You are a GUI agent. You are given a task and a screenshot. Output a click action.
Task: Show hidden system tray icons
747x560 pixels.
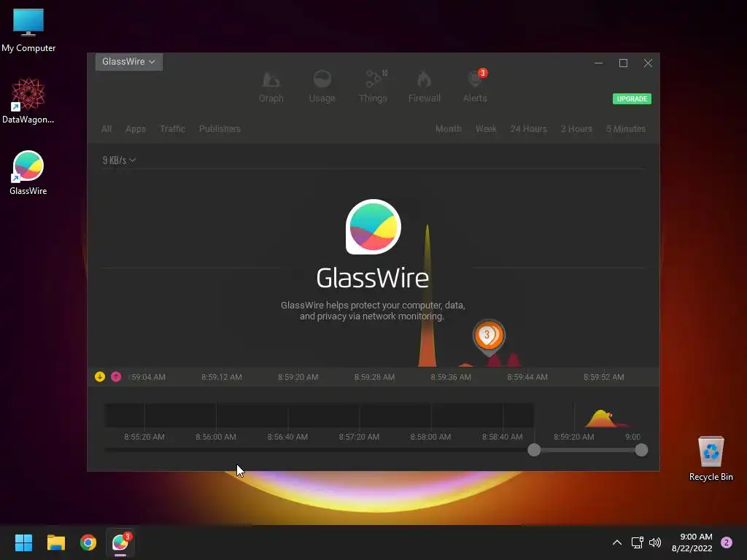[x=617, y=542]
